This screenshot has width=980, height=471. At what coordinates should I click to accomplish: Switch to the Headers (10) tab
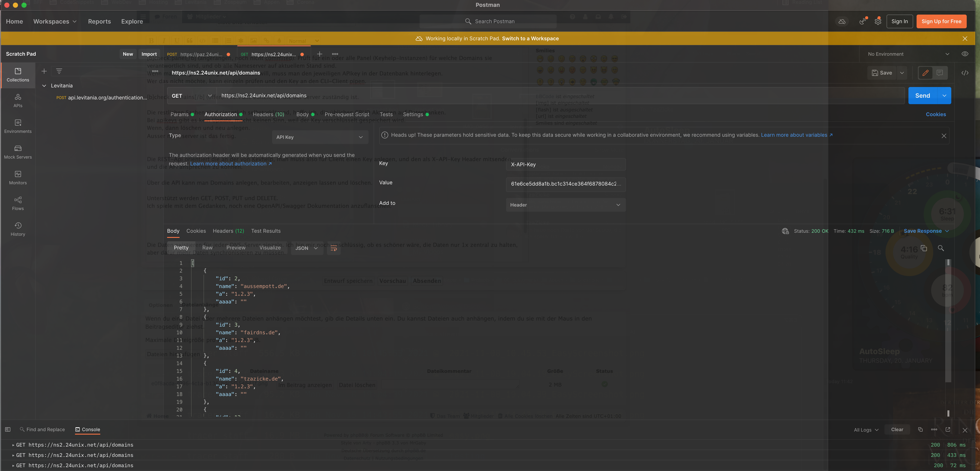tap(268, 114)
